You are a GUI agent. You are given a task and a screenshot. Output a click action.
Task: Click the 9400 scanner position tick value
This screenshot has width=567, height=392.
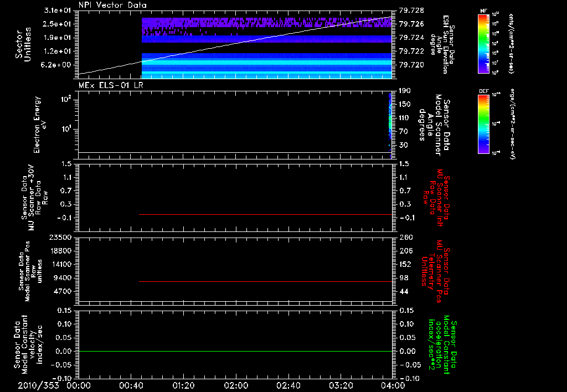(62, 278)
